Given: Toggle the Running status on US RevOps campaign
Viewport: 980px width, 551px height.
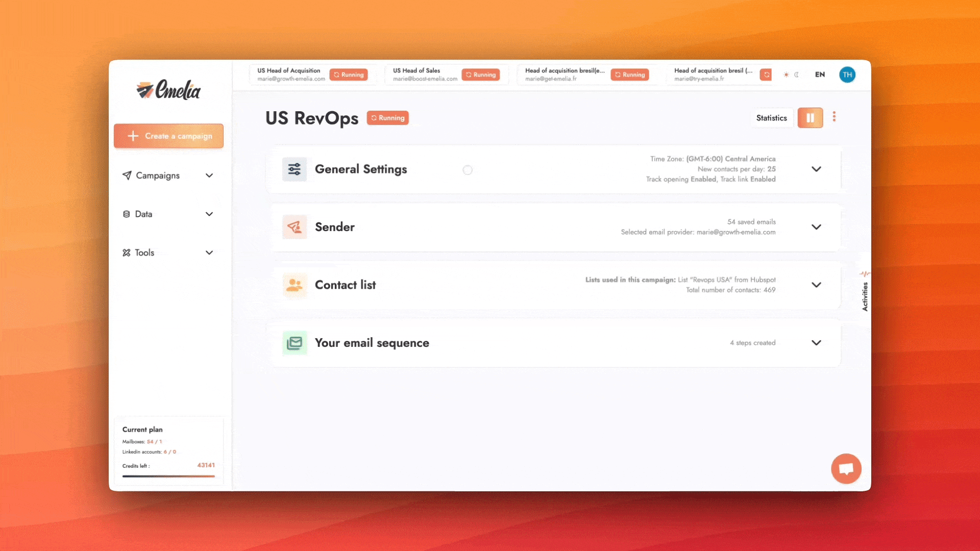Looking at the screenshot, I should click(811, 118).
